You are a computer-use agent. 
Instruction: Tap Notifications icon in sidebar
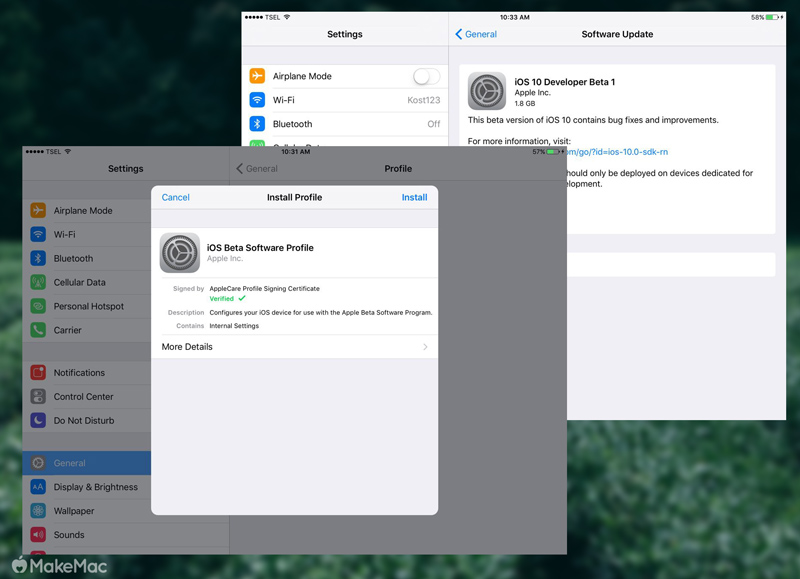(38, 372)
